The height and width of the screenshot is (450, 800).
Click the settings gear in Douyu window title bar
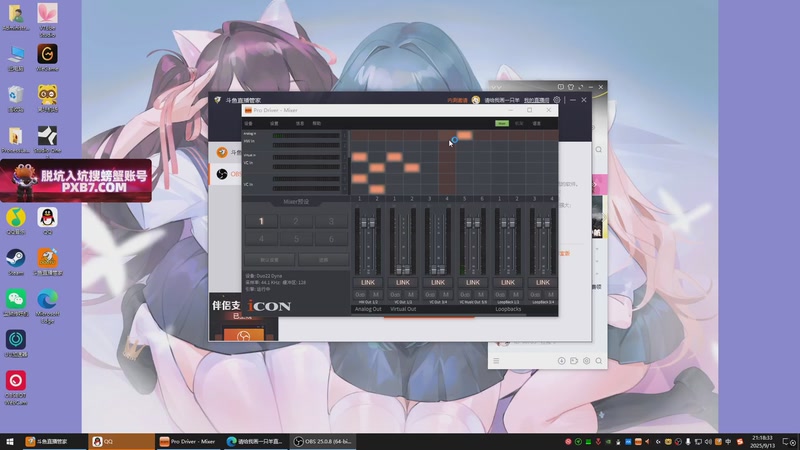click(557, 100)
